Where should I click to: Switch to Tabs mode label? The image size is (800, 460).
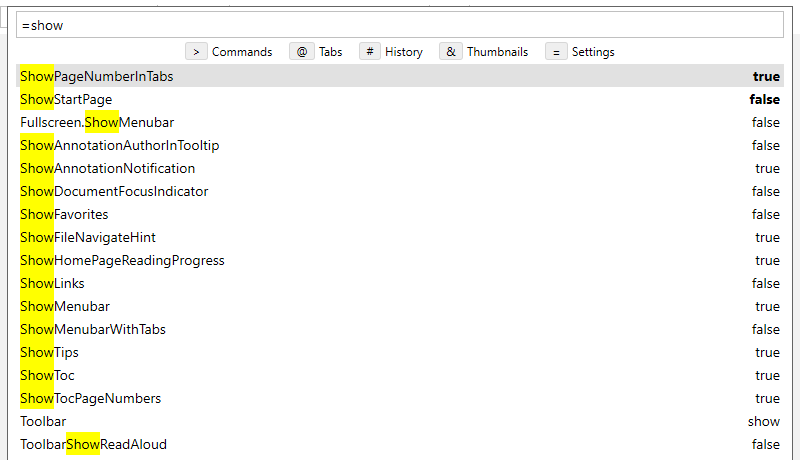(x=331, y=52)
